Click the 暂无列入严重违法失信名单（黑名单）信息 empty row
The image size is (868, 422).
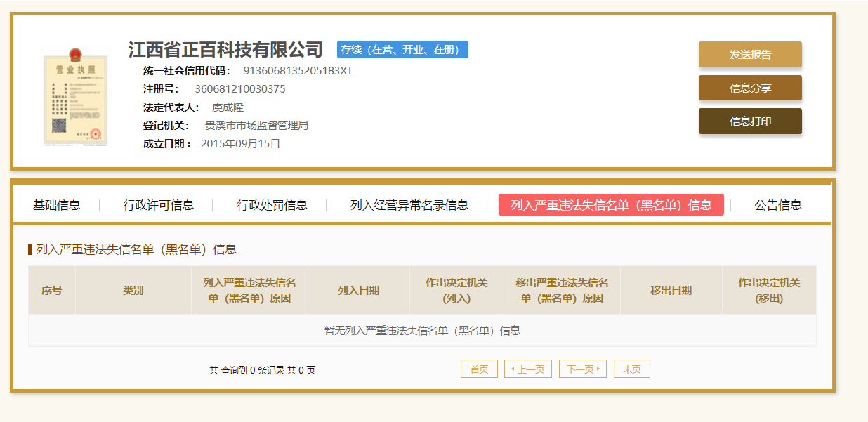click(x=422, y=330)
